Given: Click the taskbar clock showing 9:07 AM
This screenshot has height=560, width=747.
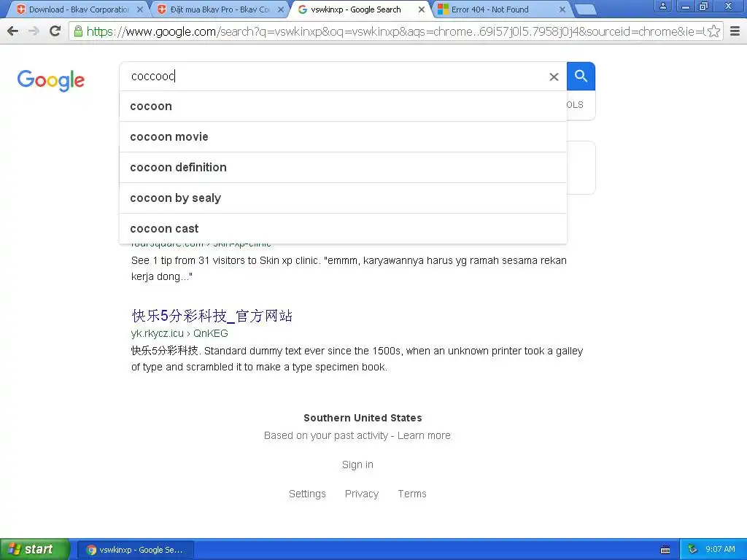Looking at the screenshot, I should (x=720, y=549).
